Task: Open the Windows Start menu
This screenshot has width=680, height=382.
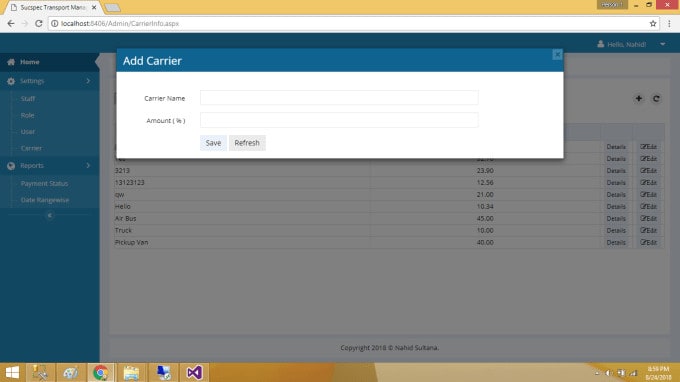Action: click(12, 372)
